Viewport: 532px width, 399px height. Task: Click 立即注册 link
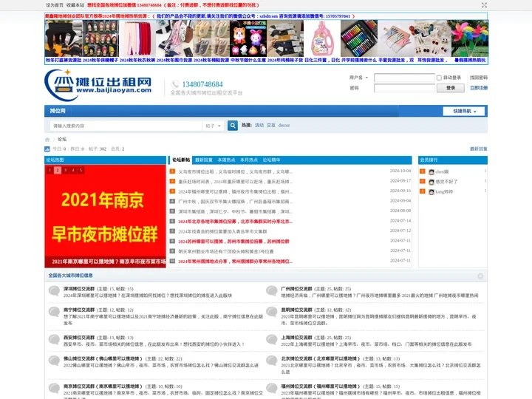point(479,88)
